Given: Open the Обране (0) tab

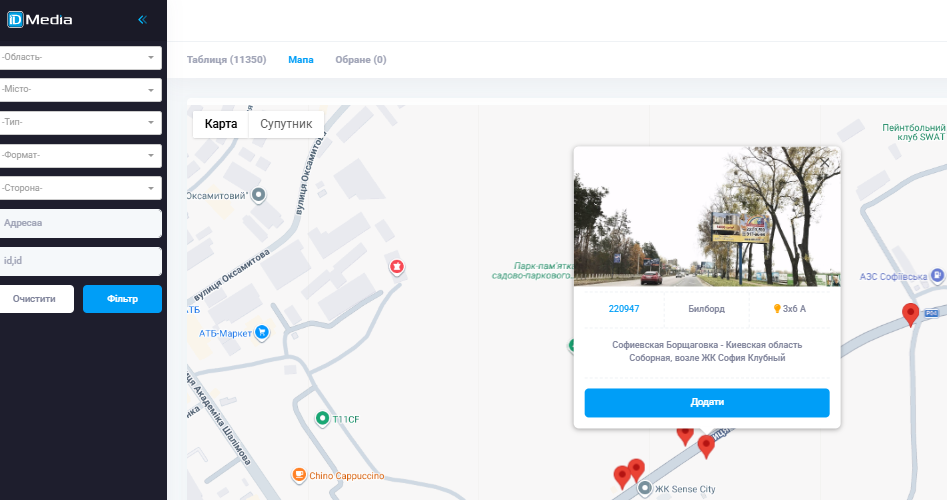Looking at the screenshot, I should 361,60.
